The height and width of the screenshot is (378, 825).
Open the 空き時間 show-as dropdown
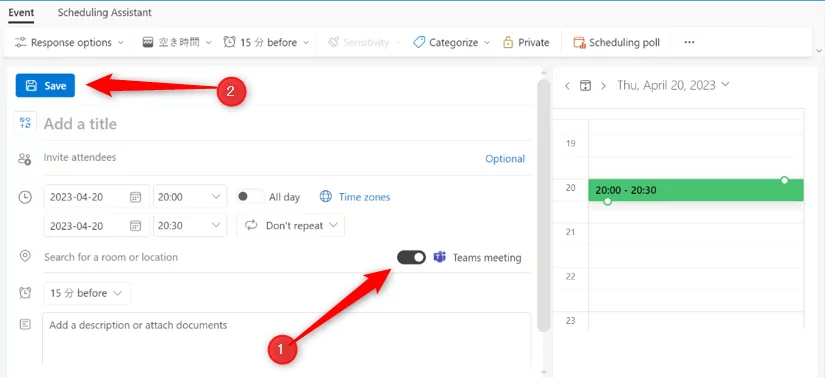point(177,43)
